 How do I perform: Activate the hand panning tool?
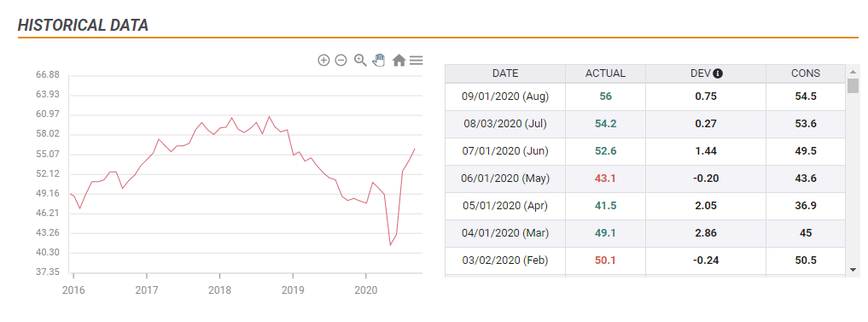379,60
